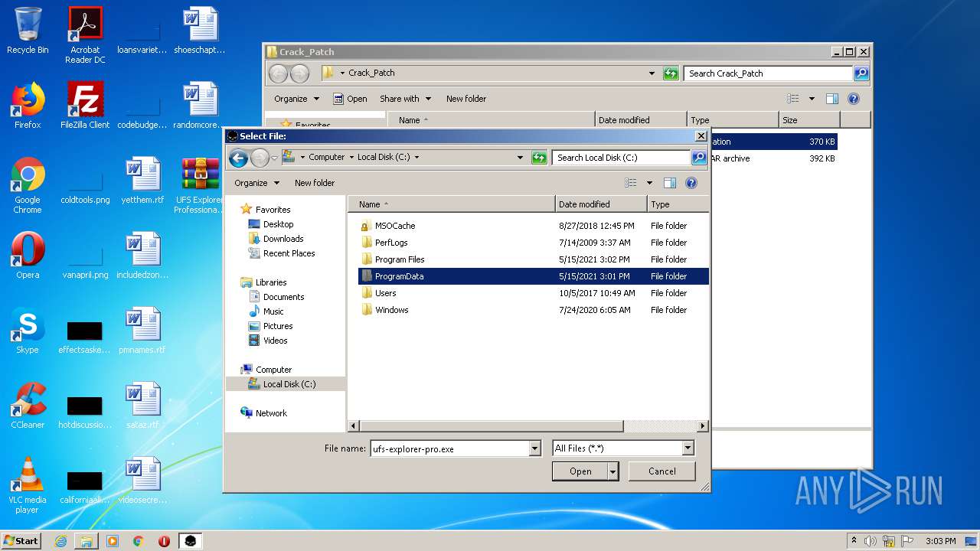Viewport: 980px width, 551px height.
Task: Open Organize menu in Select File dialog
Action: click(256, 183)
